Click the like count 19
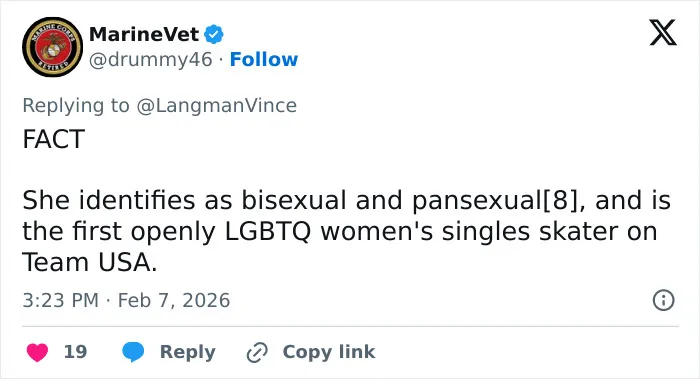This screenshot has width=700, height=379. [x=75, y=352]
